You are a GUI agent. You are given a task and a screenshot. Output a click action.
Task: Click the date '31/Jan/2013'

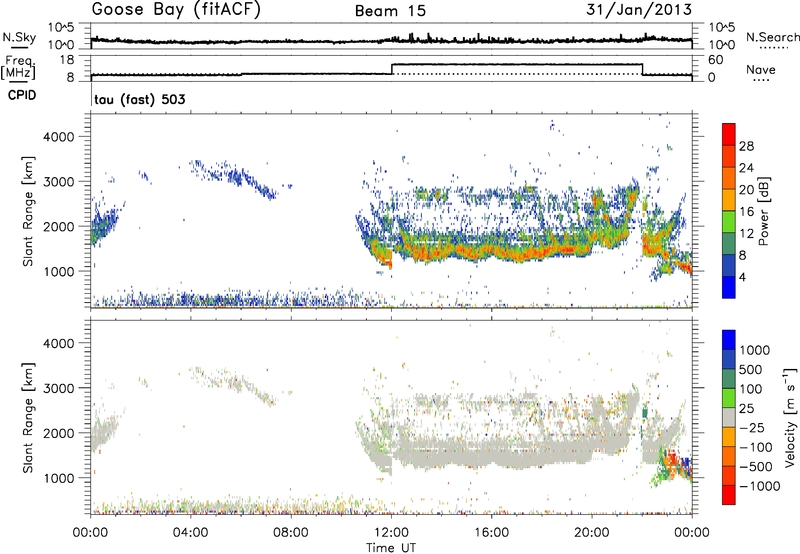pos(639,10)
